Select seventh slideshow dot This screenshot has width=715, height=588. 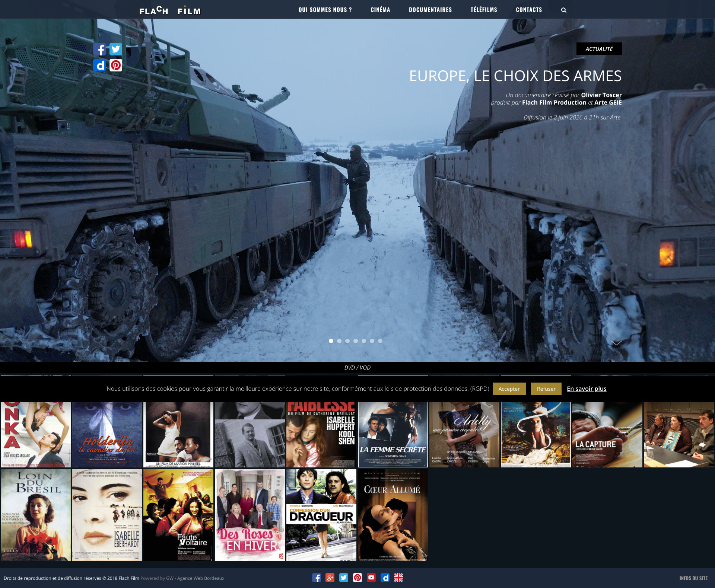pyautogui.click(x=380, y=341)
